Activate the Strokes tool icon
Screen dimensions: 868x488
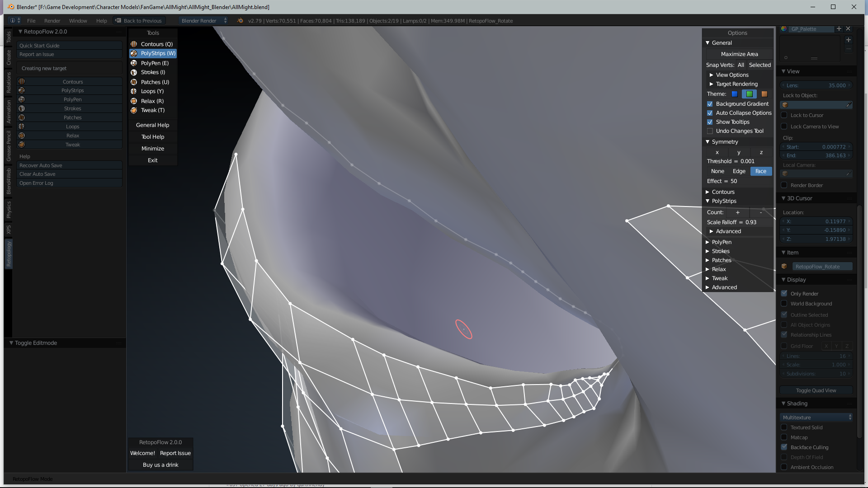(x=134, y=72)
